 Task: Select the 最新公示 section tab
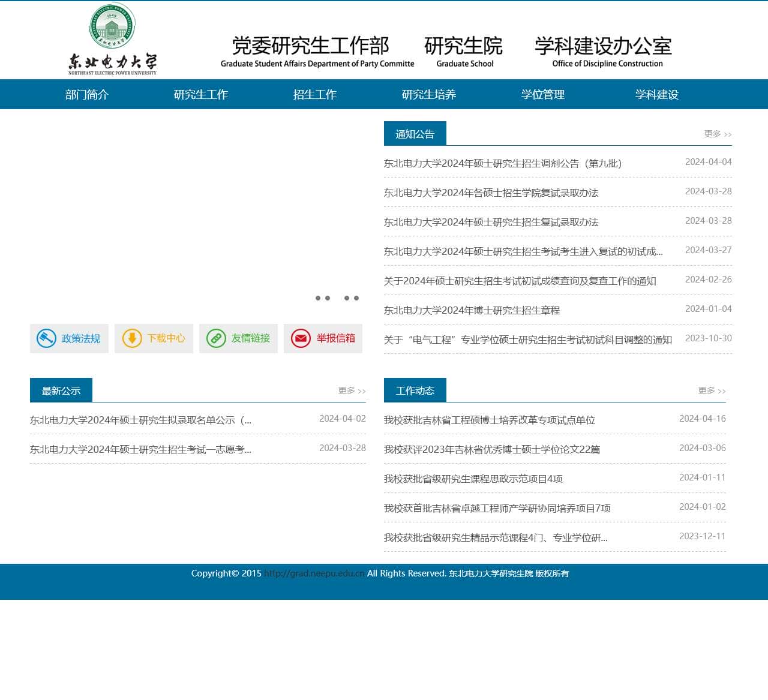point(61,390)
